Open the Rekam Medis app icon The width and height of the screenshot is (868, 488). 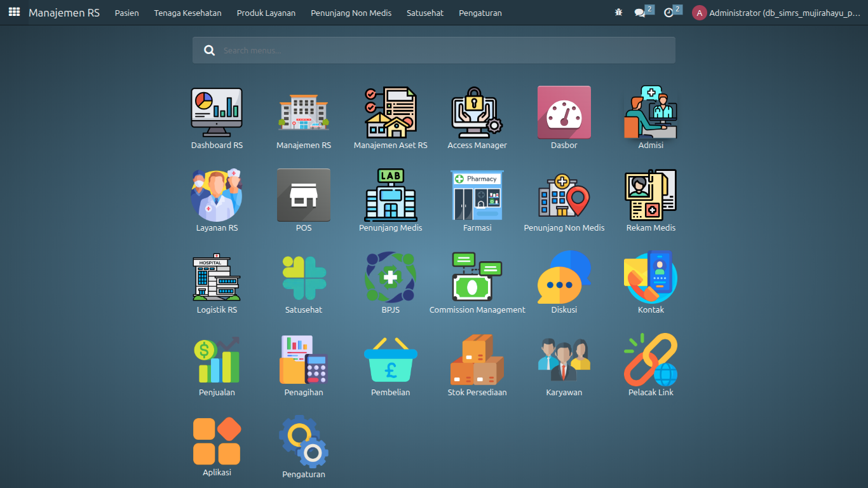[x=651, y=195]
